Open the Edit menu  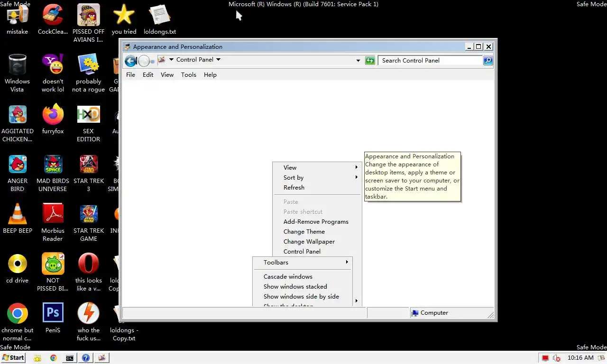[148, 74]
